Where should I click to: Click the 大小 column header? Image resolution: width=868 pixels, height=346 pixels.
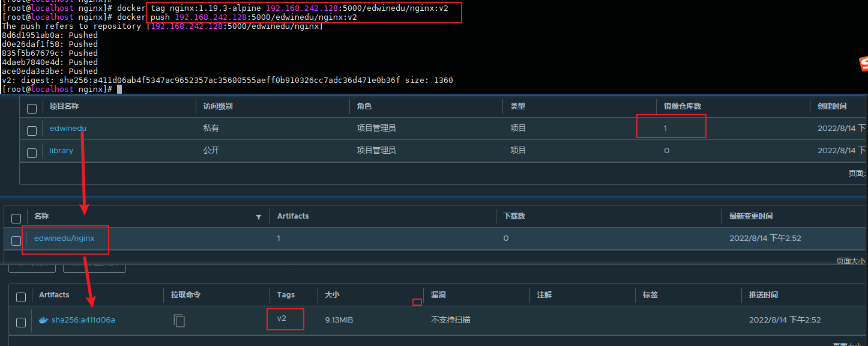pyautogui.click(x=332, y=295)
